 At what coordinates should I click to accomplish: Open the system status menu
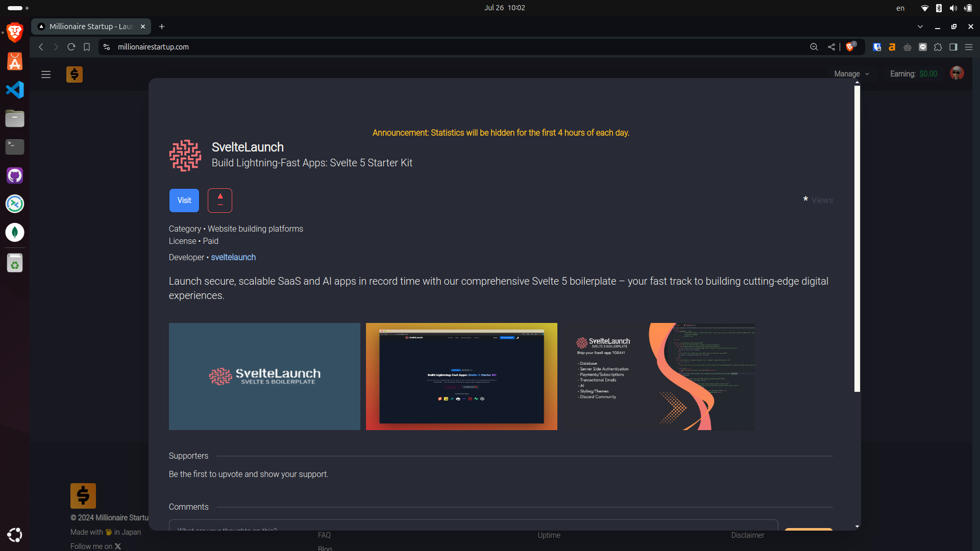point(946,8)
